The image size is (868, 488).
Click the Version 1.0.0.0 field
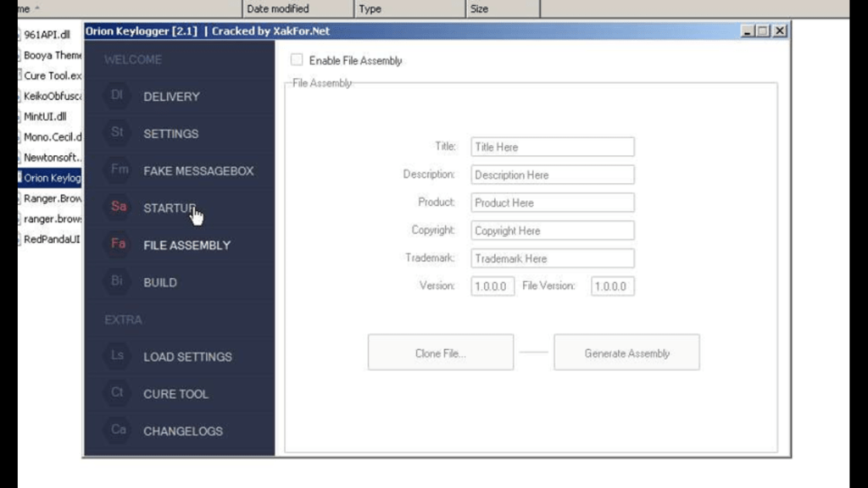coord(492,286)
